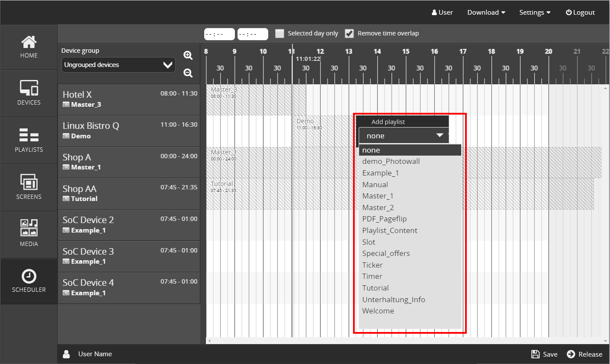Pick Welcome from the playlist list
The height and width of the screenshot is (364, 610).
pos(410,311)
